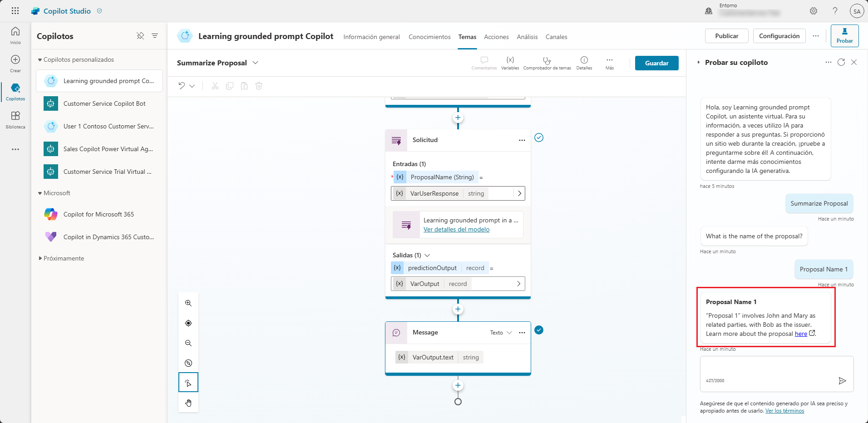Open the settings gear in header
Viewport: 868px width, 423px height.
814,11
